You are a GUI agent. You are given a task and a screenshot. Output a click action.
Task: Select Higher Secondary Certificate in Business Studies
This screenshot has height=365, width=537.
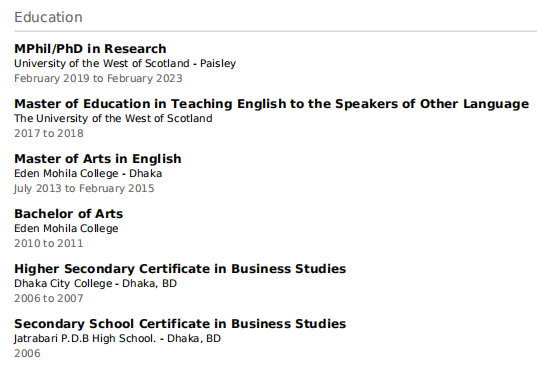coord(180,269)
